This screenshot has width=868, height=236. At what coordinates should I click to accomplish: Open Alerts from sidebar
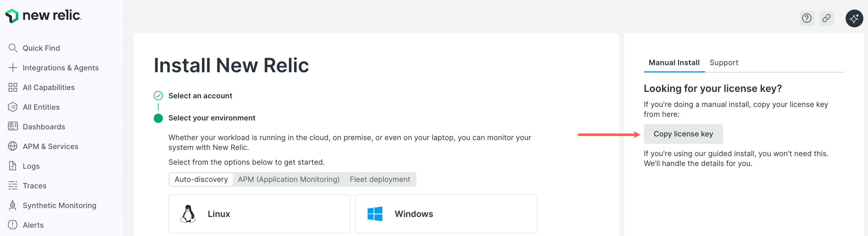pos(33,225)
